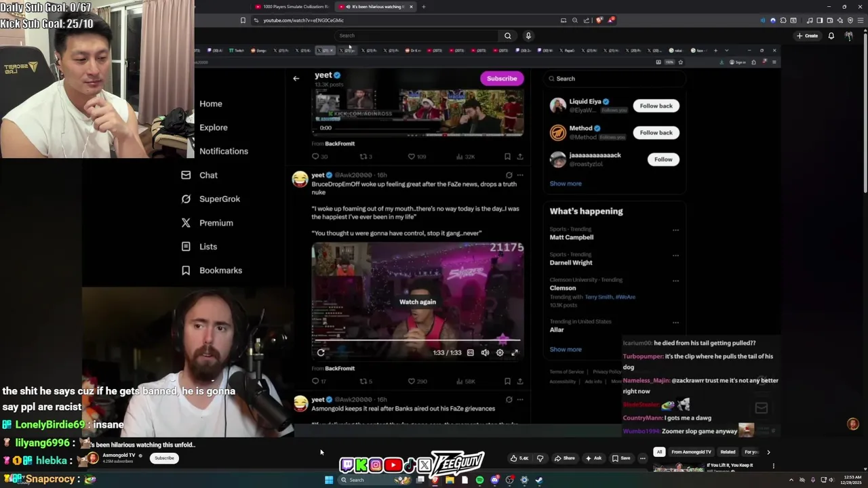This screenshot has width=868, height=488.
Task: Click Watch again on the video
Action: tap(418, 302)
